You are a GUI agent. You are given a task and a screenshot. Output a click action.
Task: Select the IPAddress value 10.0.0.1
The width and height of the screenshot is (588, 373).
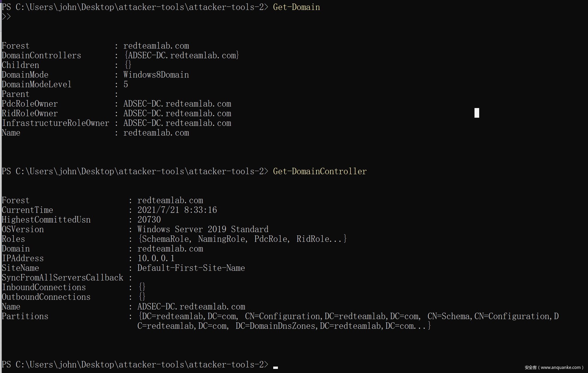156,258
